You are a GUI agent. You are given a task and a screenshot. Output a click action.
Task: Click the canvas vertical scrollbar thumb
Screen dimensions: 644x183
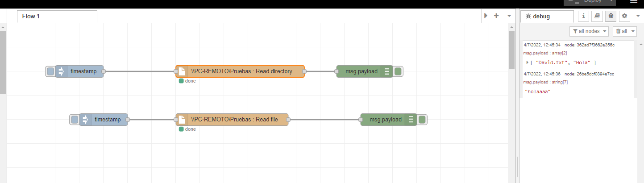(511, 49)
